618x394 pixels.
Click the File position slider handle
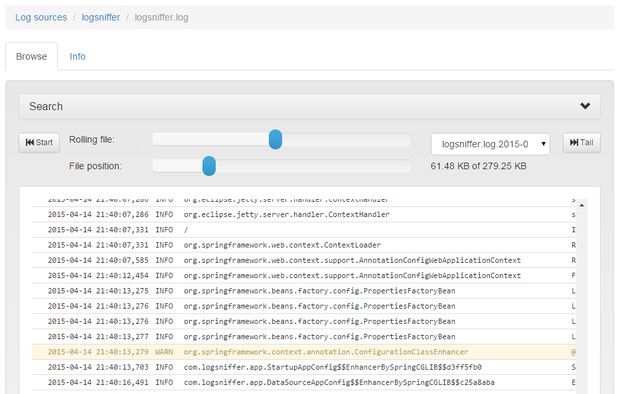coord(209,166)
